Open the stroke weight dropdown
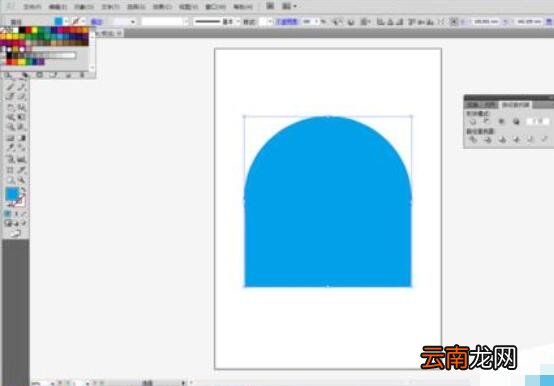The image size is (554, 386). pos(133,22)
